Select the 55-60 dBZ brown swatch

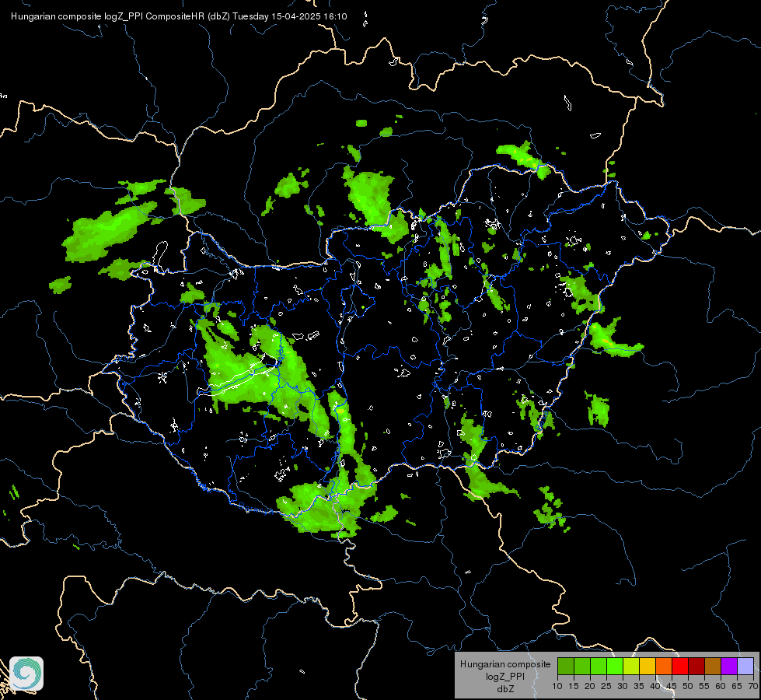coord(713,666)
